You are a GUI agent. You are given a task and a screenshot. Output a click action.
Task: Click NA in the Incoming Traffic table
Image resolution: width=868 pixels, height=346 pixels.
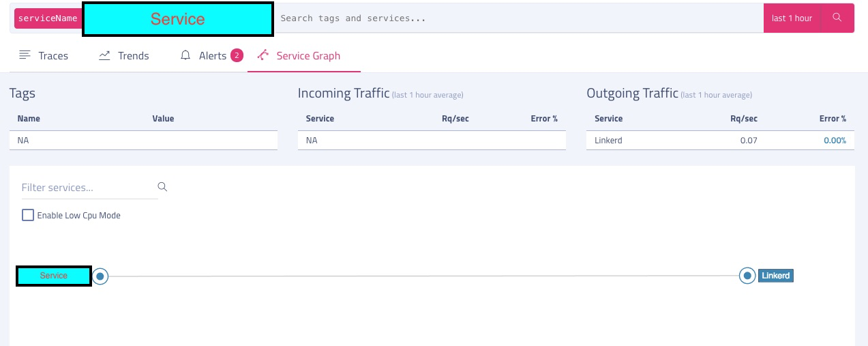click(x=312, y=141)
